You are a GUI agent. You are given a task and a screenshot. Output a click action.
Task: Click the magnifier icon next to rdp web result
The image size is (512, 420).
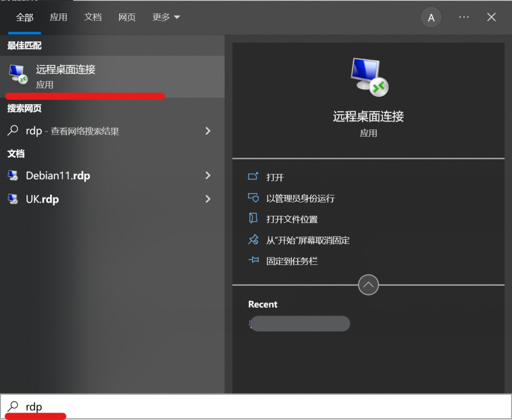click(x=12, y=130)
